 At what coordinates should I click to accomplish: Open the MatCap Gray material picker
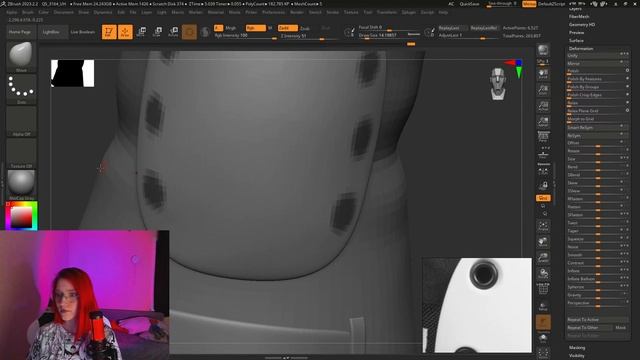(21, 184)
